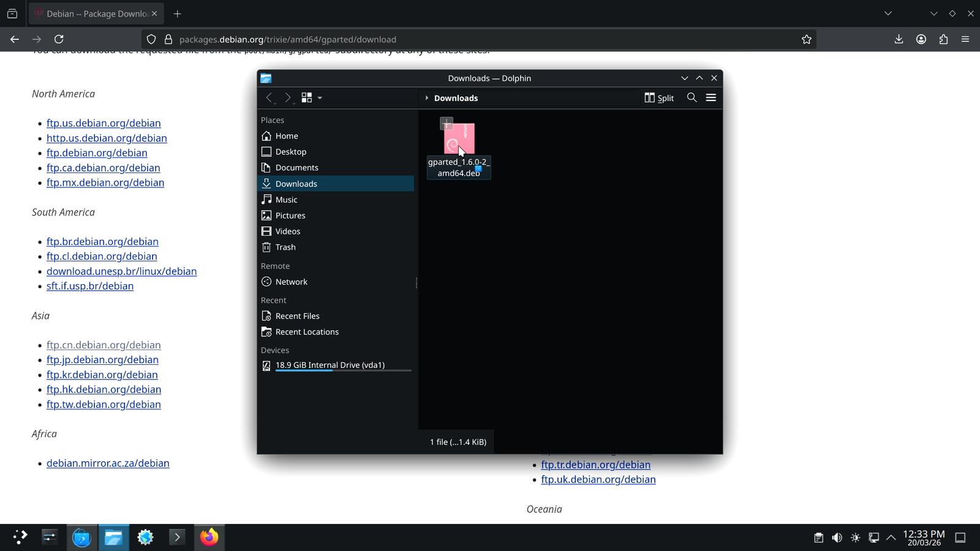The height and width of the screenshot is (551, 980).
Task: Open download.unesp.br/linux/debian link
Action: [121, 271]
